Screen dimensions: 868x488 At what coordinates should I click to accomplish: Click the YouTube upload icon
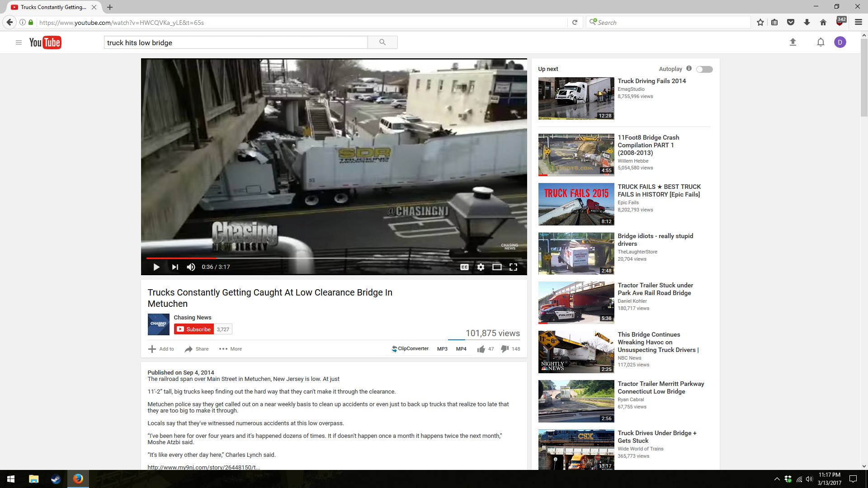tap(793, 42)
